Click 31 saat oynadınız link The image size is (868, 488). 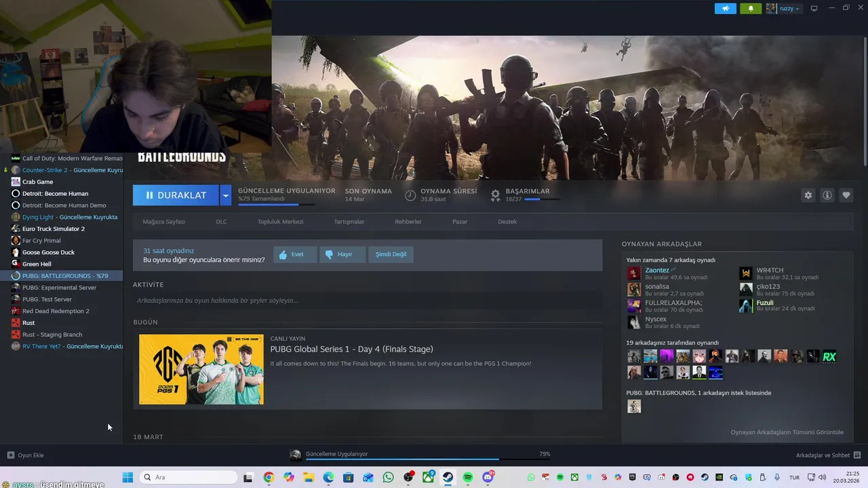click(x=168, y=251)
